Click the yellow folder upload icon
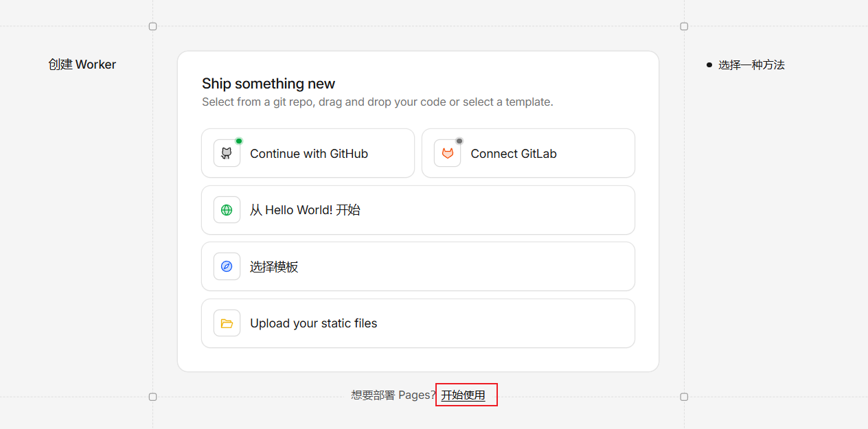 click(x=227, y=323)
